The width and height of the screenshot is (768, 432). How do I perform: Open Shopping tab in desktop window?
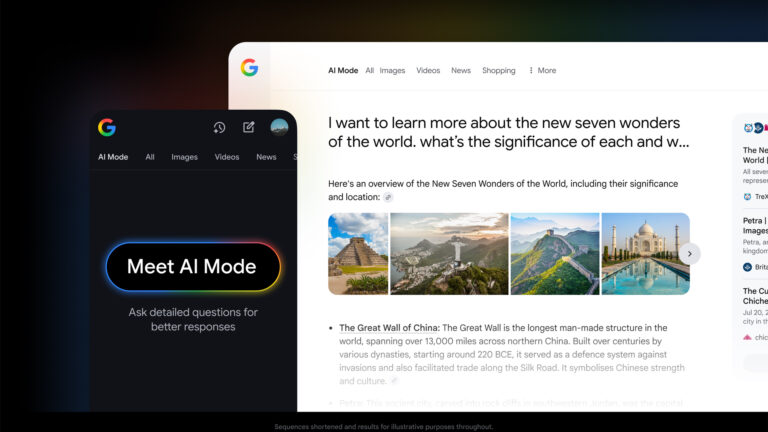tap(499, 71)
